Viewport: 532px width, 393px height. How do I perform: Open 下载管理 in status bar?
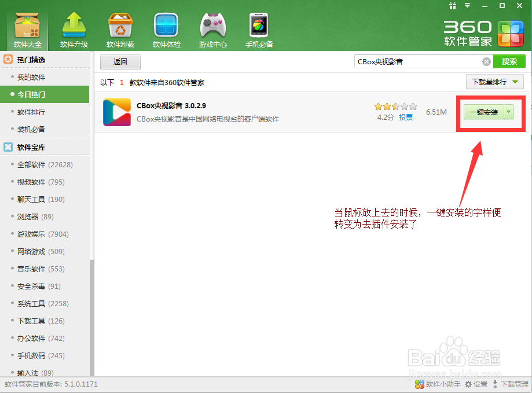[510, 384]
